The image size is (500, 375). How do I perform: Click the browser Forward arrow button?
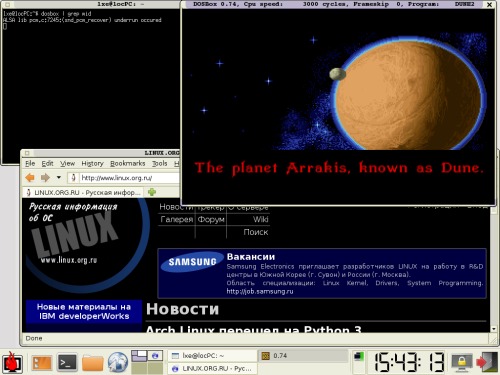(45, 178)
